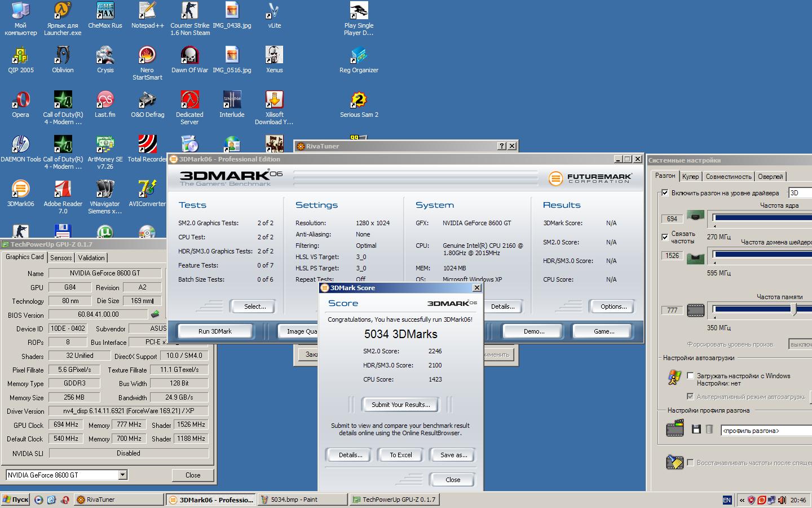812x508 pixels.
Task: Switch to the Оверлей tab
Action: click(x=770, y=177)
